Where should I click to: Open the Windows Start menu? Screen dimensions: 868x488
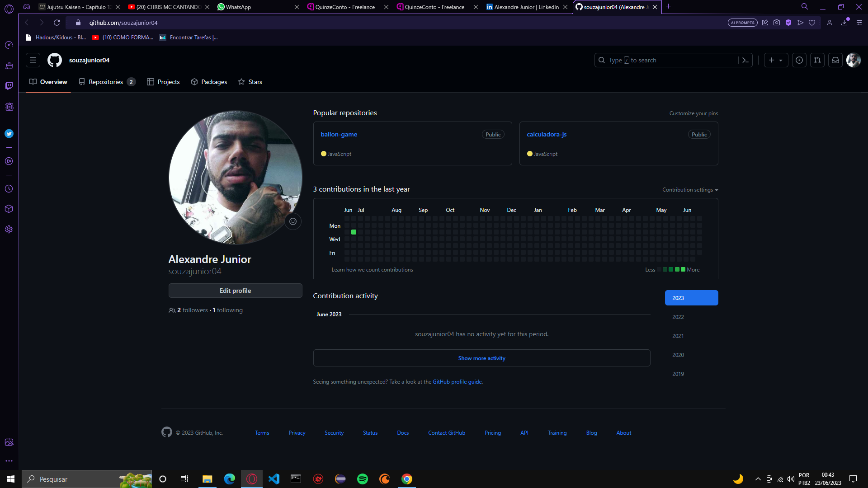tap(11, 479)
